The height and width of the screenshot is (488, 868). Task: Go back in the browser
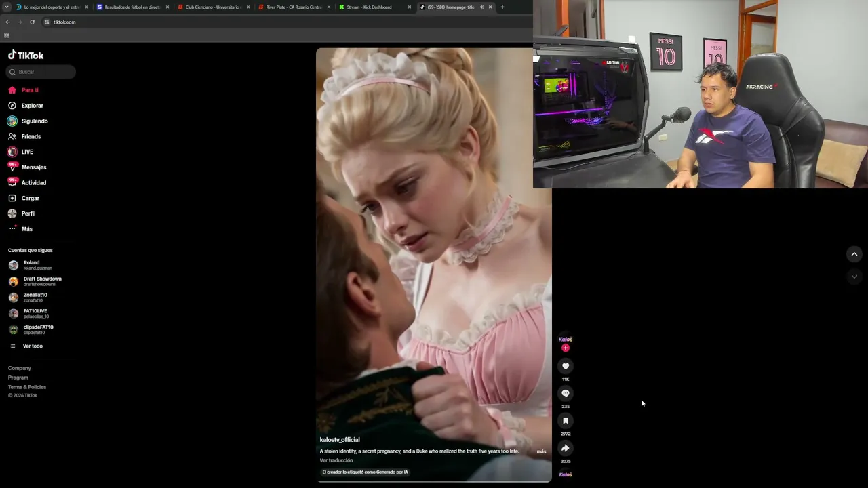pos(7,22)
